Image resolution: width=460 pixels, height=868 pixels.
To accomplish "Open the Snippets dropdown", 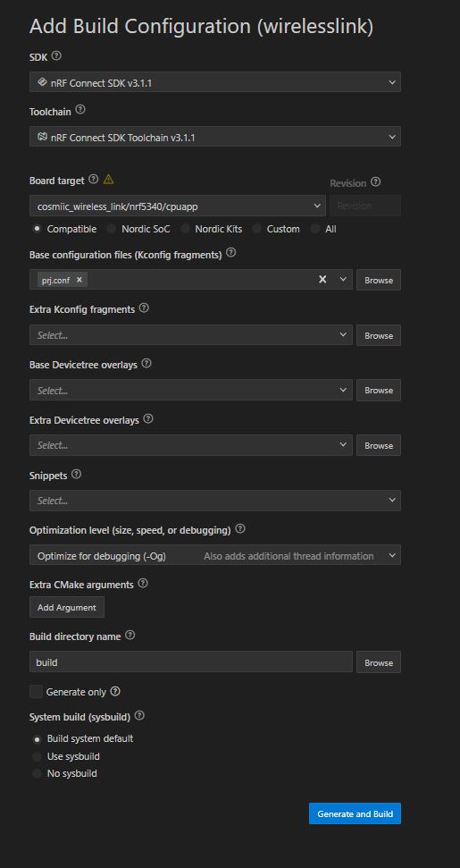I will [x=215, y=501].
